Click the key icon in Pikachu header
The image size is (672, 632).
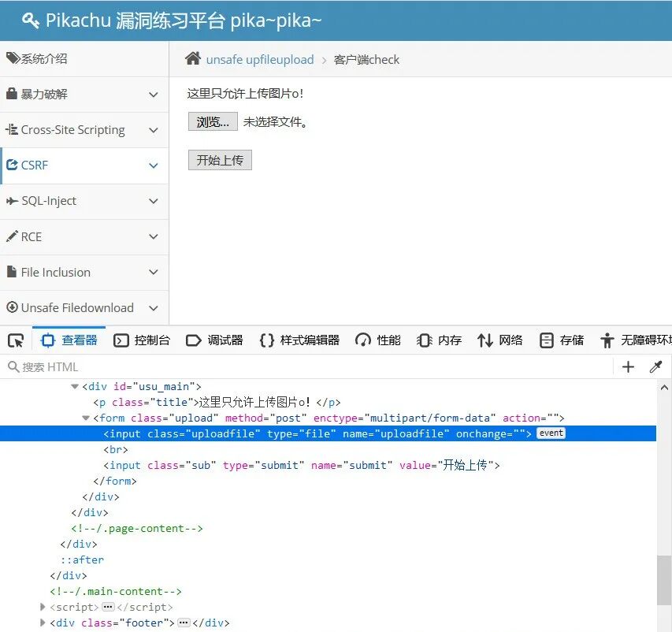31,20
